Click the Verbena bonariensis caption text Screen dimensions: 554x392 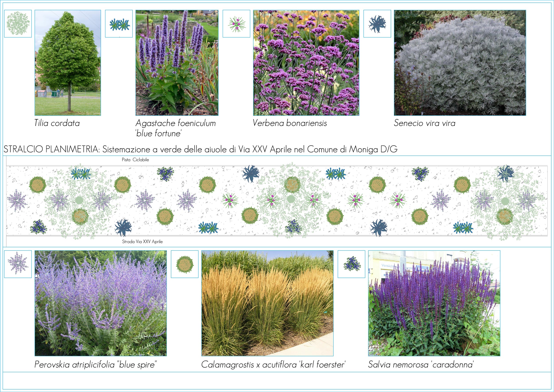[x=290, y=123]
